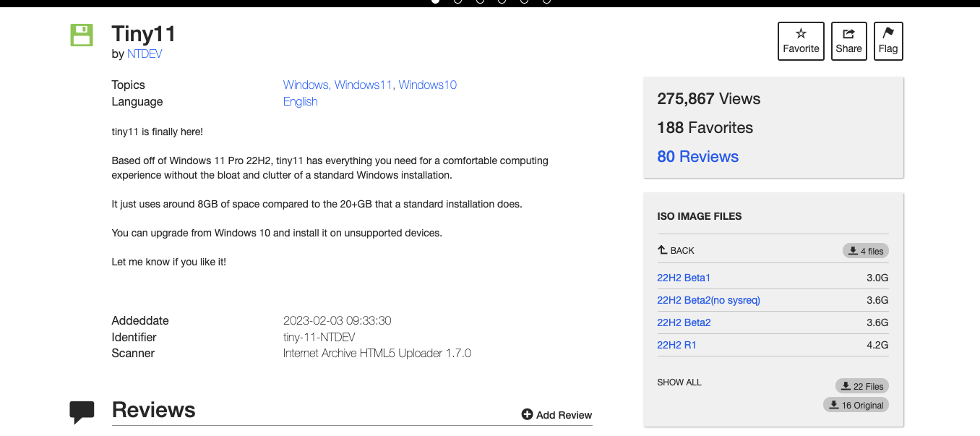The height and width of the screenshot is (436, 980).
Task: Select the second carousel dot
Action: click(457, 1)
